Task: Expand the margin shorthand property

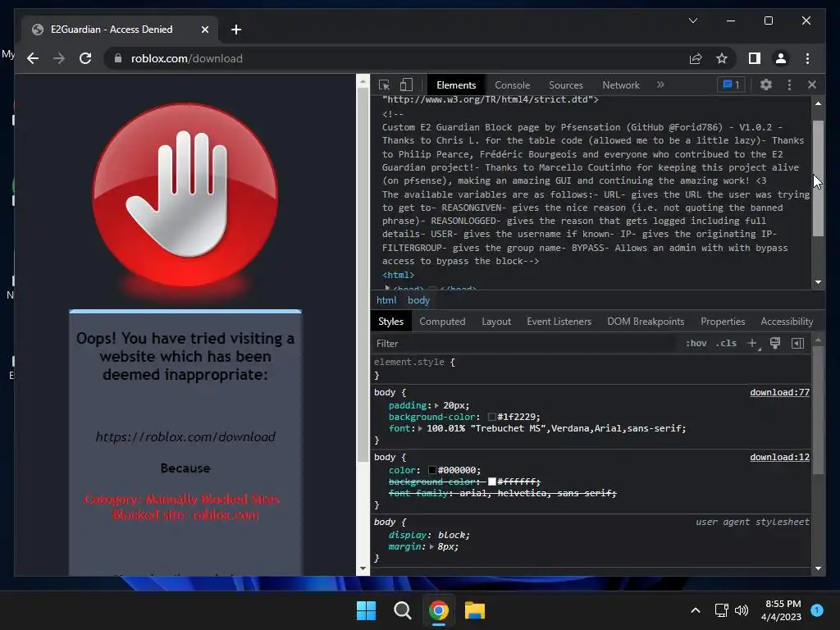Action: tap(431, 547)
